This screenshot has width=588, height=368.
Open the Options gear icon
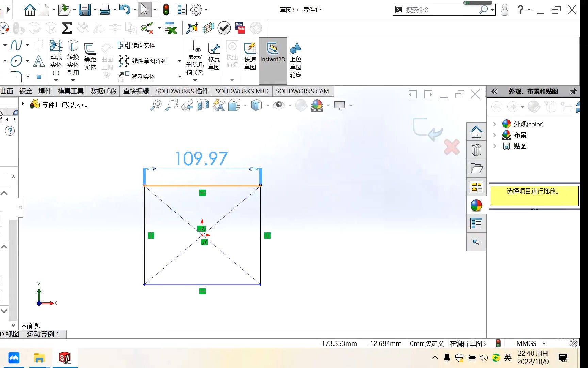point(196,10)
